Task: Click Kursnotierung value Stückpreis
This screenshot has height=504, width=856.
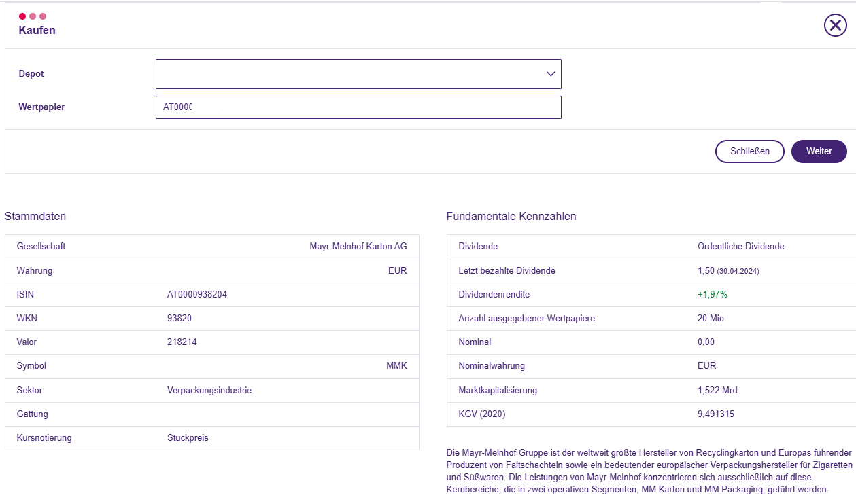Action: point(188,438)
